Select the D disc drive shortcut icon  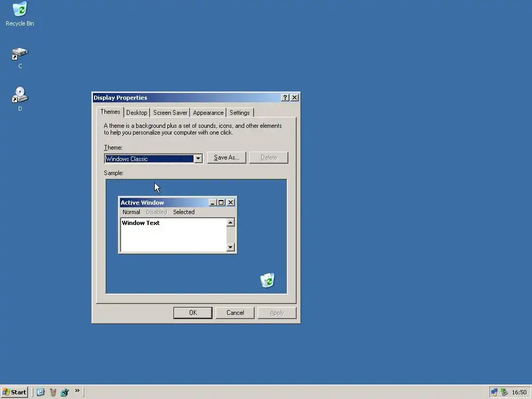point(20,99)
